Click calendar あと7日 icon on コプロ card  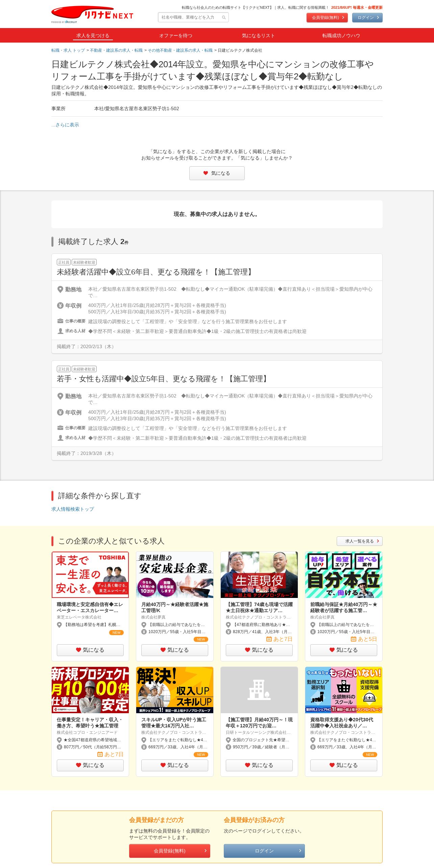click(100, 754)
